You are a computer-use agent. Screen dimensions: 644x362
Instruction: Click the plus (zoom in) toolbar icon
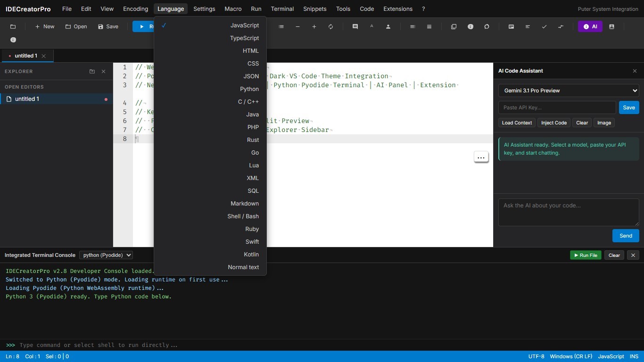point(314,27)
